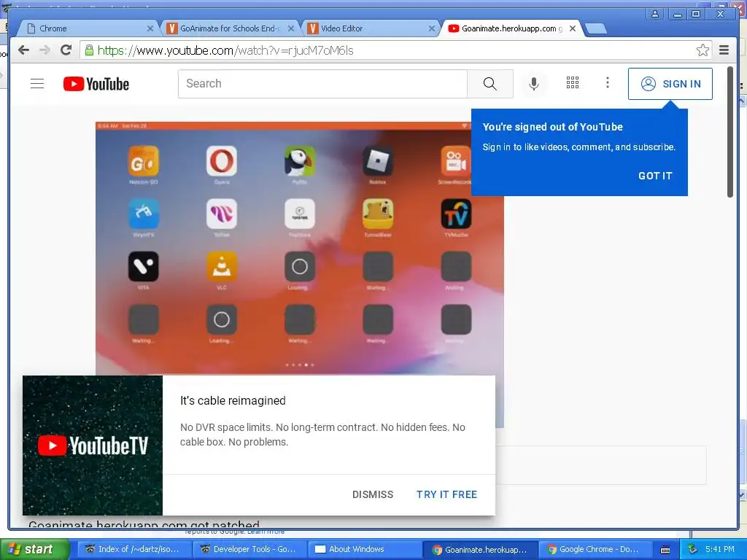Click the Roblox icon in video
747x560 pixels.
coord(378,161)
